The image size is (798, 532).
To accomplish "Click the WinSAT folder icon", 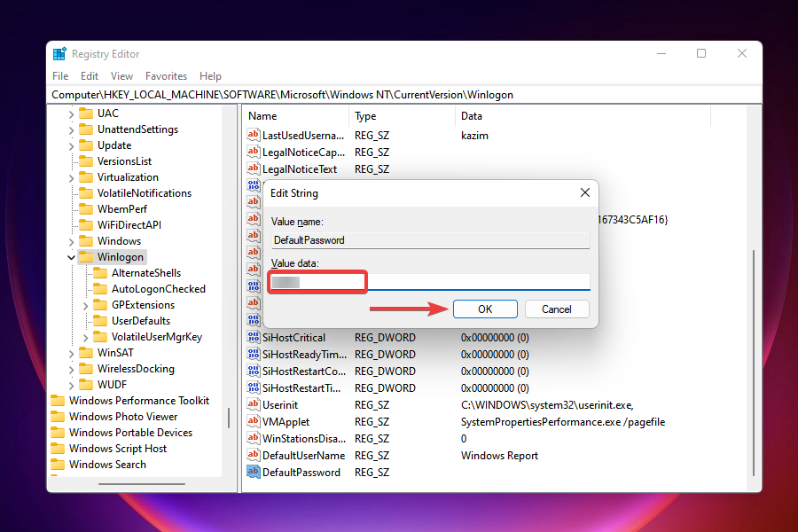I will point(86,353).
